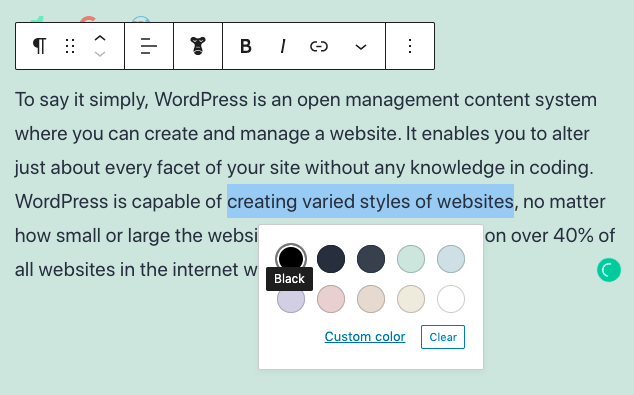This screenshot has height=395, width=634.
Task: Open the text alignment options
Action: (149, 46)
